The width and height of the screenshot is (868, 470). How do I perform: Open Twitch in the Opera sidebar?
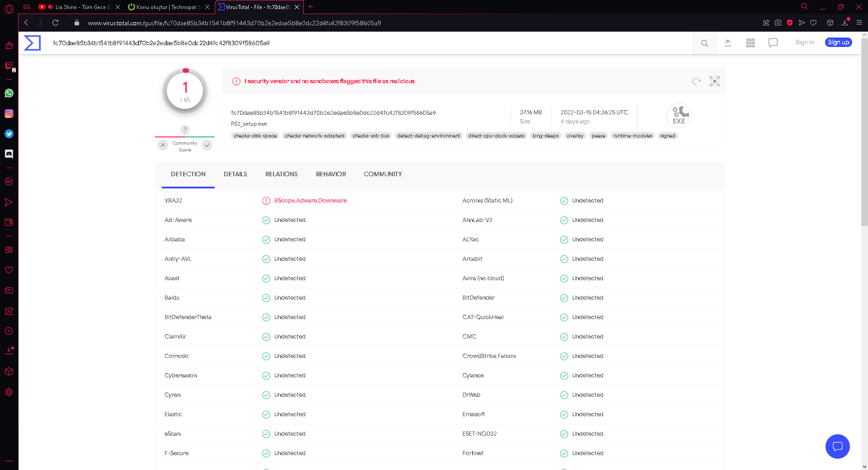9,66
